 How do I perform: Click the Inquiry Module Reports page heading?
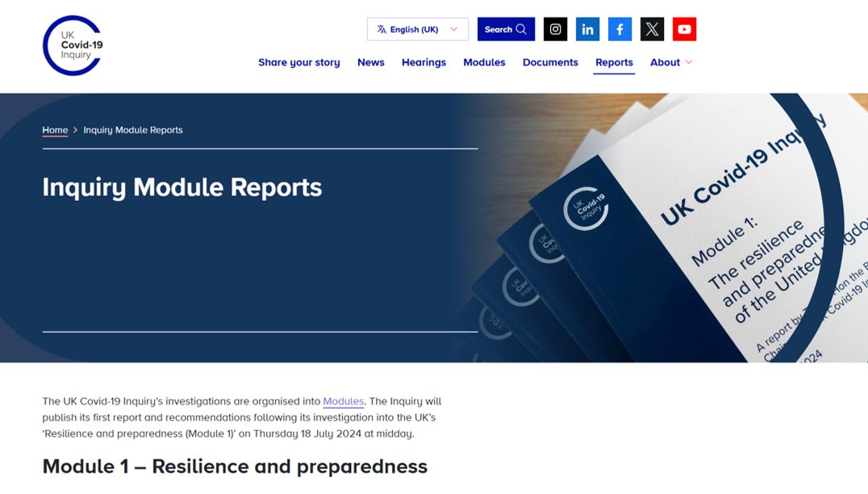182,187
